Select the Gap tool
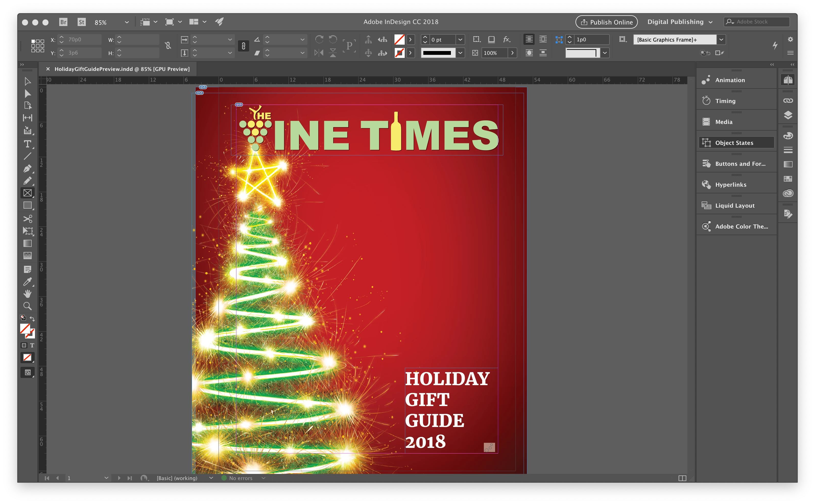The width and height of the screenshot is (815, 504). pyautogui.click(x=27, y=118)
